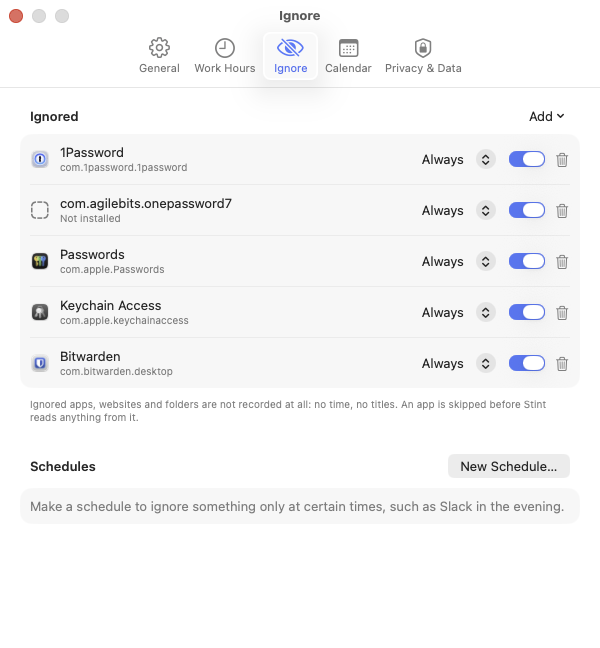The width and height of the screenshot is (600, 648).
Task: Click the Keychain Access app icon
Action: pyautogui.click(x=40, y=312)
